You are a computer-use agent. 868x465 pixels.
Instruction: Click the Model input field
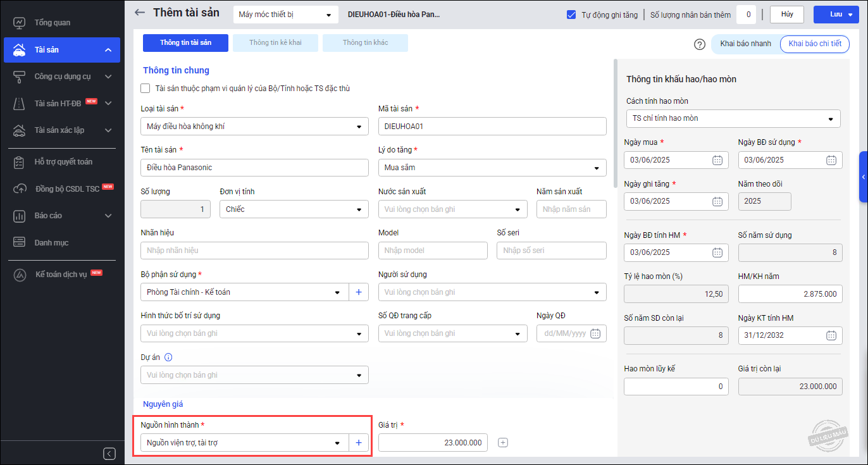(433, 251)
